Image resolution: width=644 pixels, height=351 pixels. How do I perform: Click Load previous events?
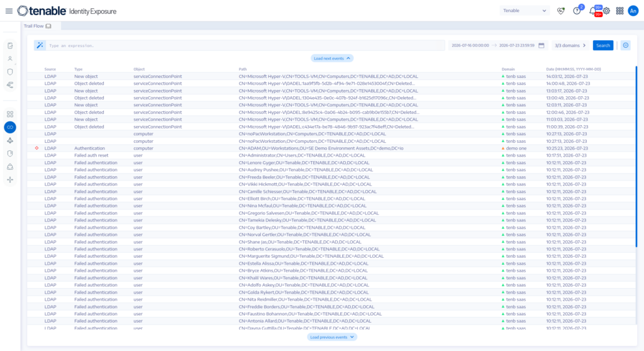pos(332,337)
